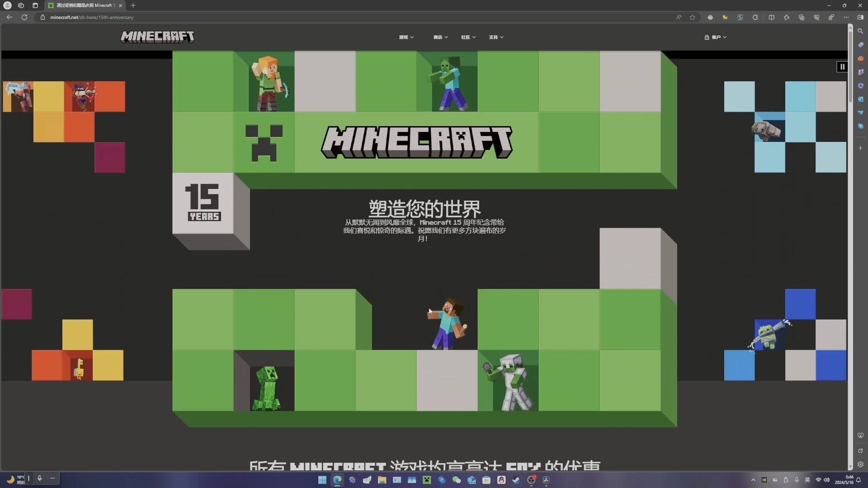Click the Minecraft logo in the site header
Image resolution: width=868 pixels, height=488 pixels.
point(157,37)
